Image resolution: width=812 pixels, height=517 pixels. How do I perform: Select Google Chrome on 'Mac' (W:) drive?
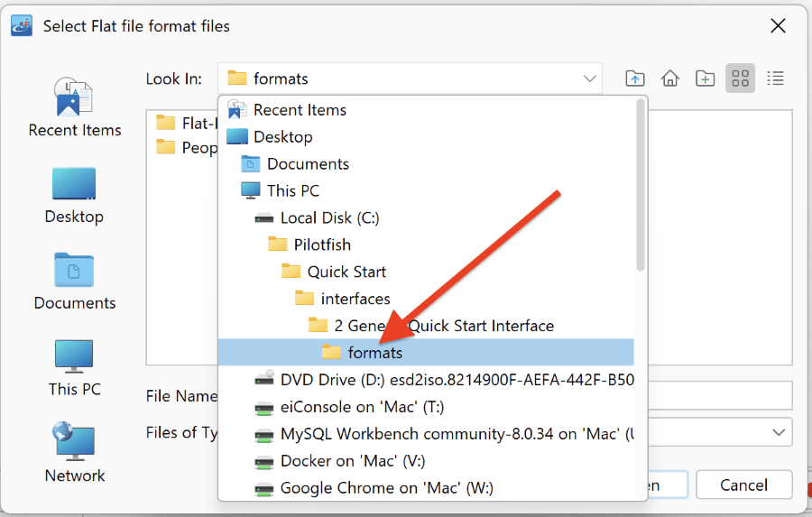[426, 487]
